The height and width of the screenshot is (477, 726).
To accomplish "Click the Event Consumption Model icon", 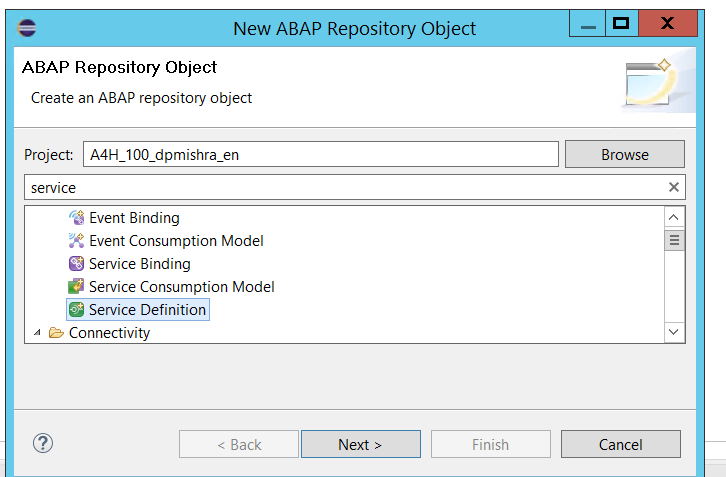I will pyautogui.click(x=76, y=240).
